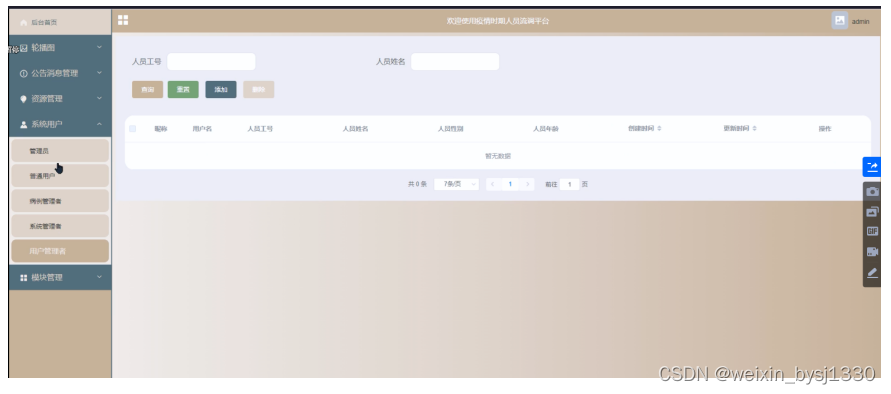Click the camera screenshot icon
Image resolution: width=891 pixels, height=394 pixels.
(872, 192)
